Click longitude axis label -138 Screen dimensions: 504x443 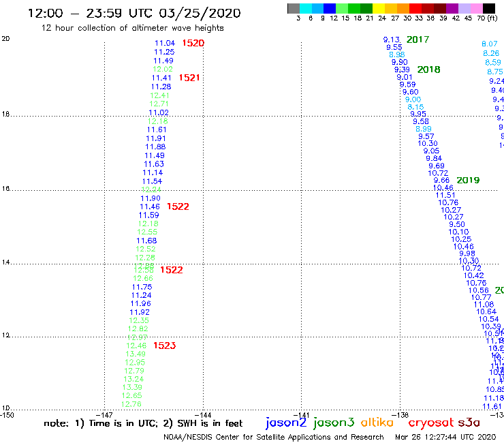pyautogui.click(x=400, y=415)
